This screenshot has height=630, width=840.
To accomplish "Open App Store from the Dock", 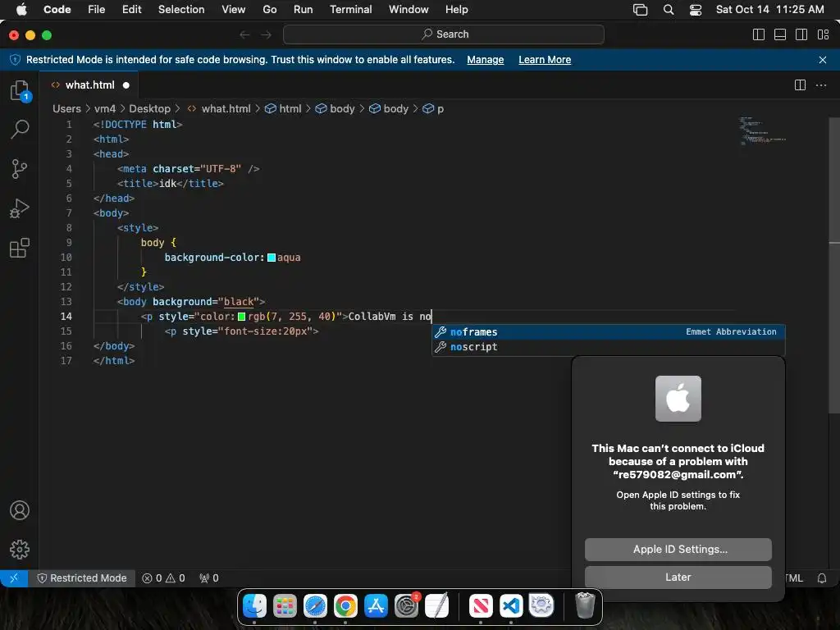I will click(x=376, y=606).
